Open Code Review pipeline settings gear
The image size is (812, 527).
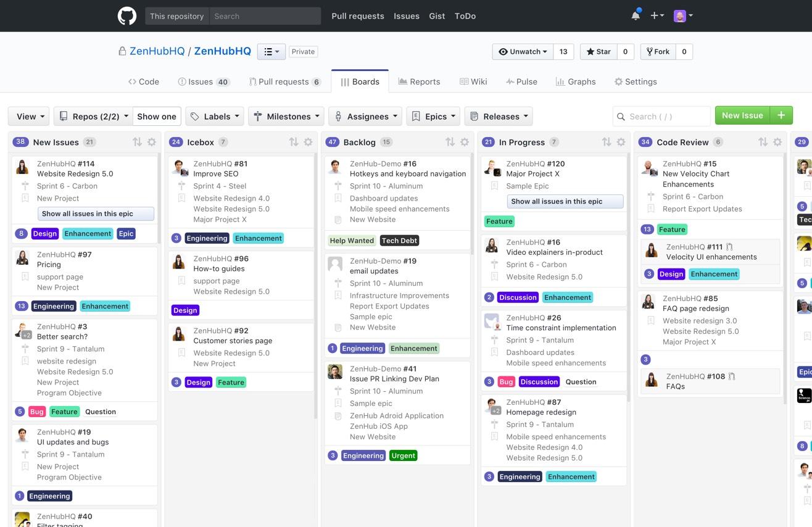777,142
